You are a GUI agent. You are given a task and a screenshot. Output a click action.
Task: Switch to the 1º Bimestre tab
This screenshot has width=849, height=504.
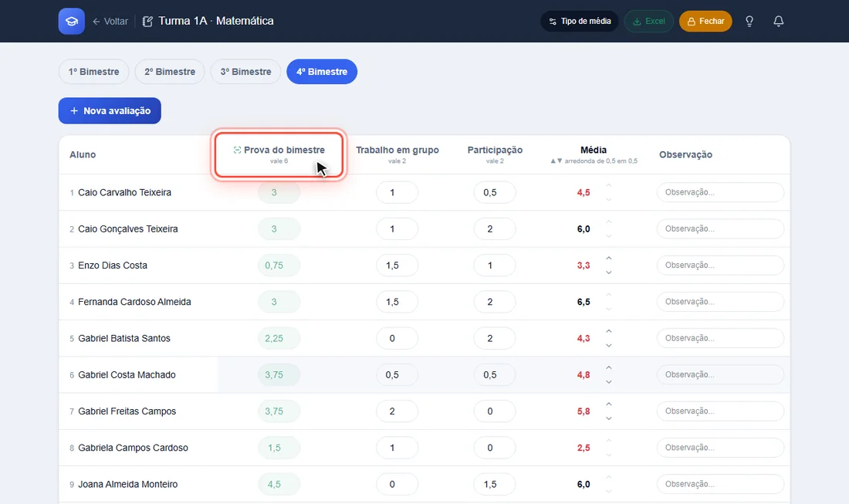(93, 72)
